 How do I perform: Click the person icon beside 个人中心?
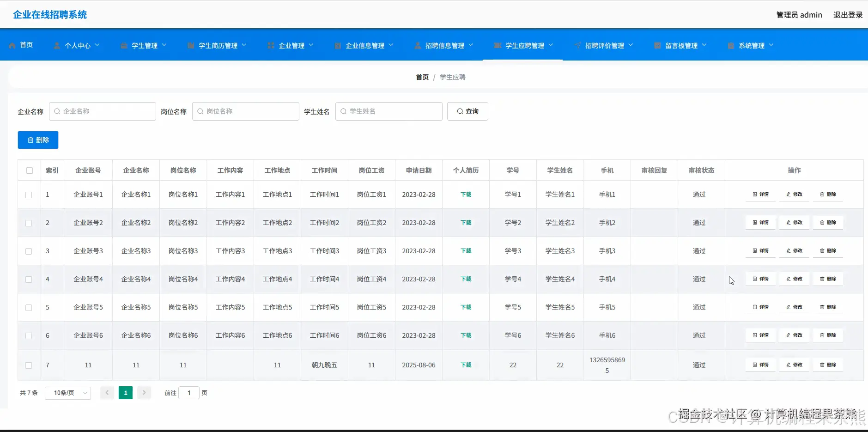57,45
